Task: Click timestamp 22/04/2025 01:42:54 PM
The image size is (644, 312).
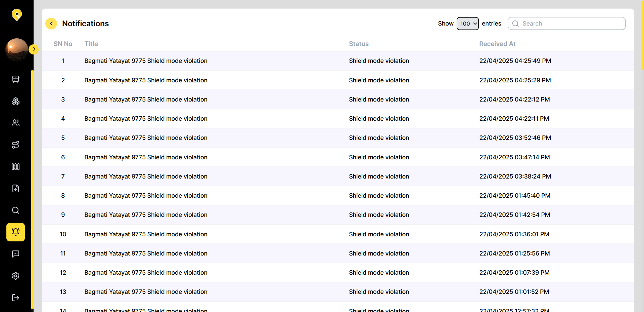Action: point(515,215)
